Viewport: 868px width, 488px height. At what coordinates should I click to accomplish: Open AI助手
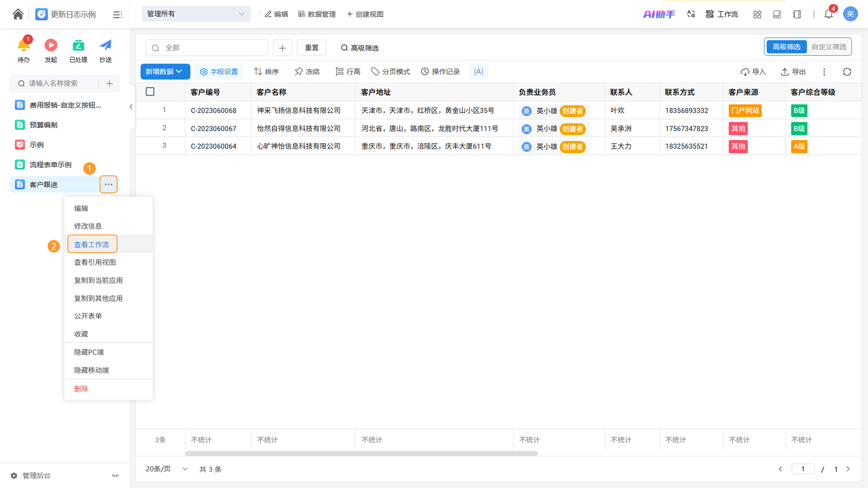(x=659, y=14)
